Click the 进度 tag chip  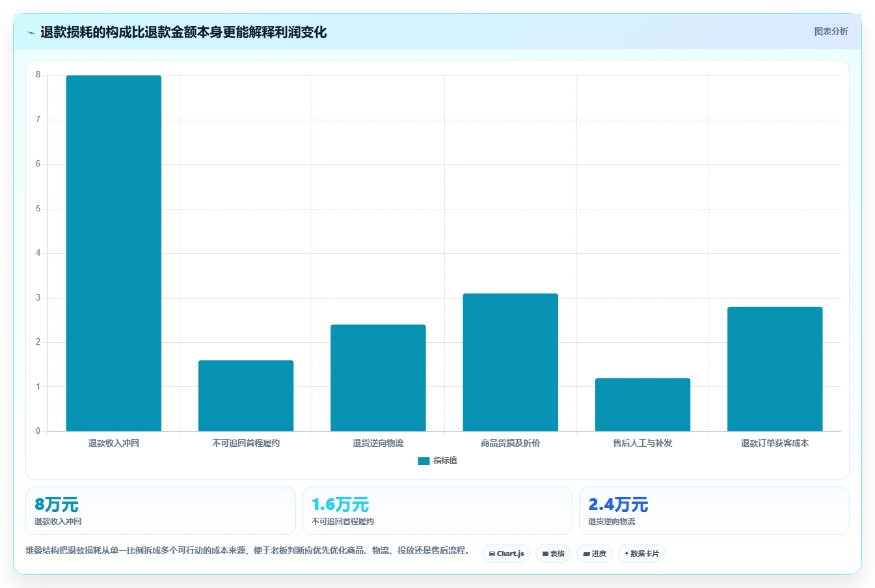[x=595, y=554]
